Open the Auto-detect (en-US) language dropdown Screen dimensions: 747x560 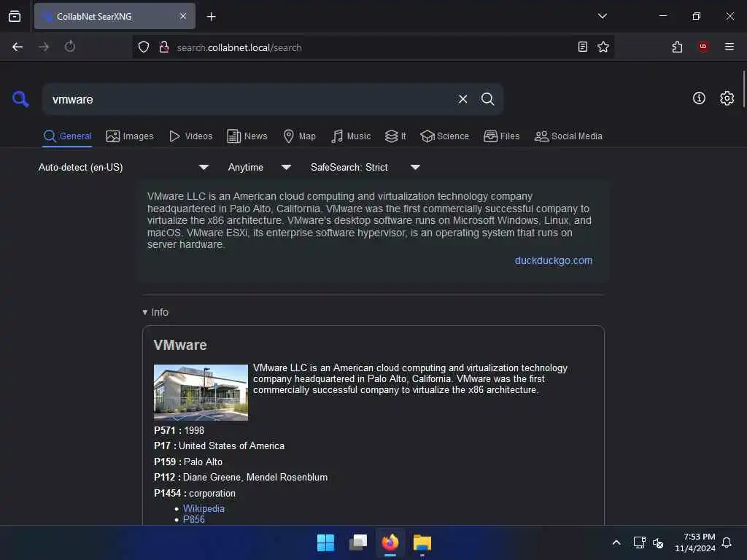tap(123, 167)
